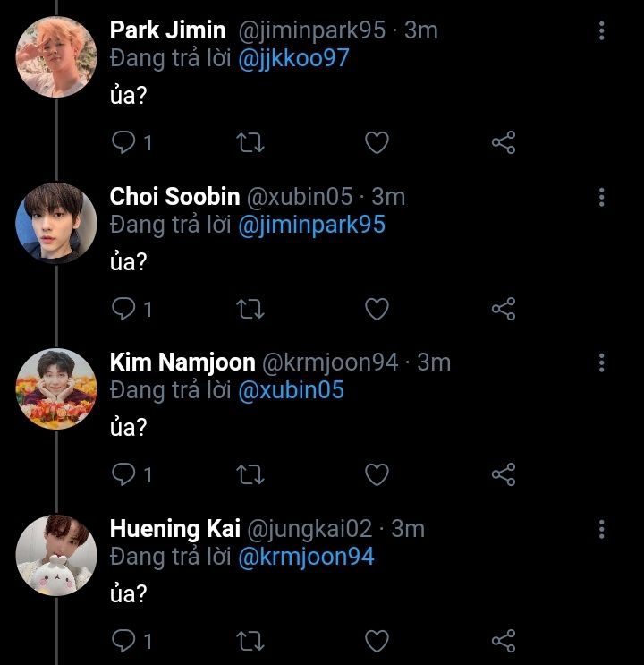
Task: Open more options for Choi Soobin's tweet
Action: [601, 197]
